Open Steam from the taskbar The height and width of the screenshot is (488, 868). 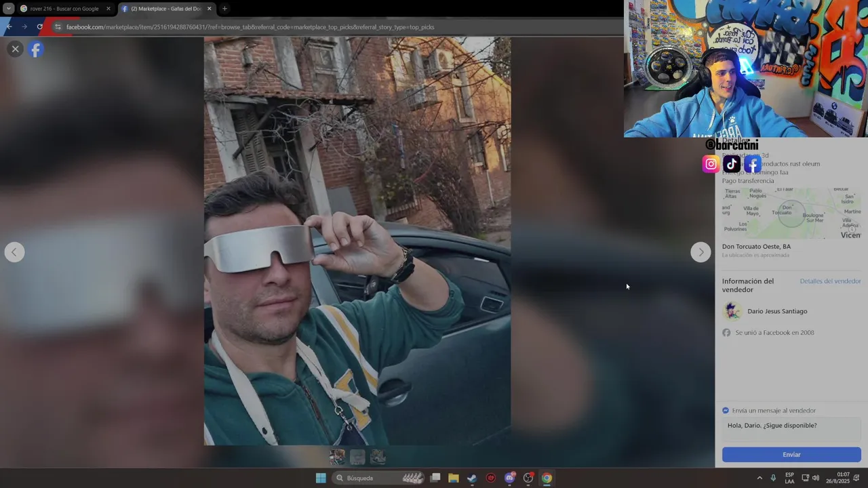tap(472, 478)
